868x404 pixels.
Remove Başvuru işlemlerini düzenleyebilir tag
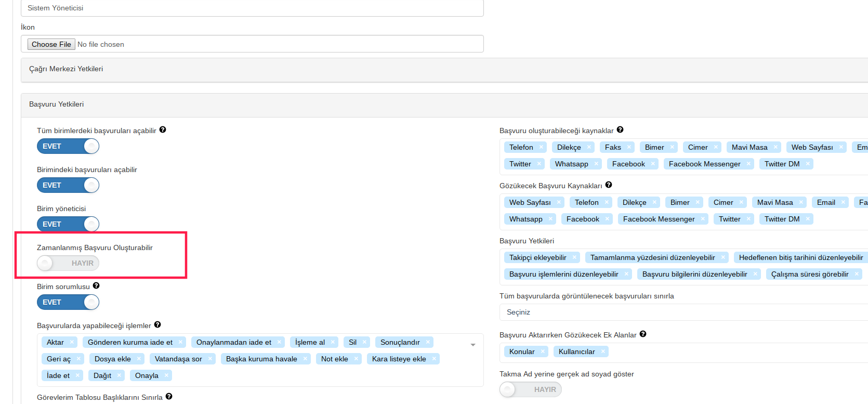click(x=626, y=274)
